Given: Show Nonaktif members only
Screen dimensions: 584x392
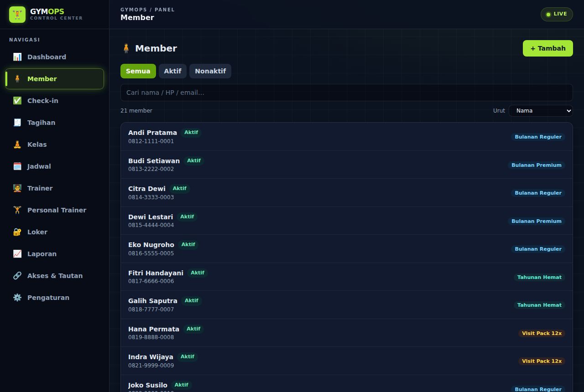Looking at the screenshot, I should tap(210, 71).
